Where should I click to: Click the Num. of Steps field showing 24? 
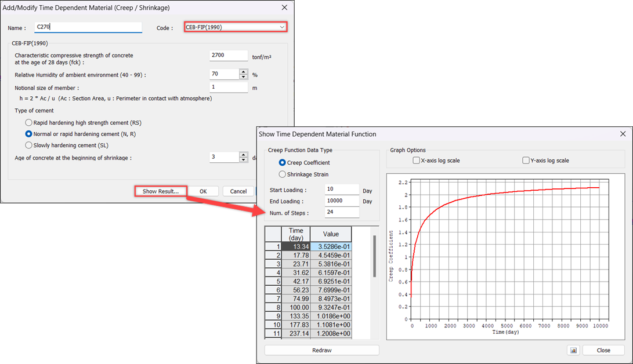pyautogui.click(x=342, y=212)
